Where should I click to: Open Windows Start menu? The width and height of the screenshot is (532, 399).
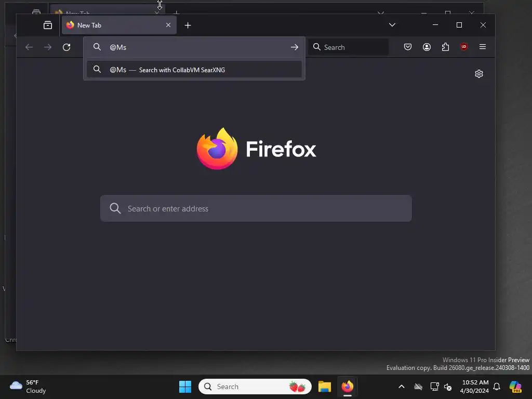[185, 387]
